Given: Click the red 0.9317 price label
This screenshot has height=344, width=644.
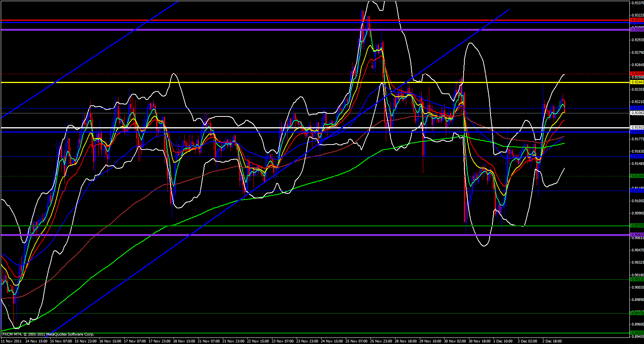Looking at the screenshot, I should click(x=637, y=20).
